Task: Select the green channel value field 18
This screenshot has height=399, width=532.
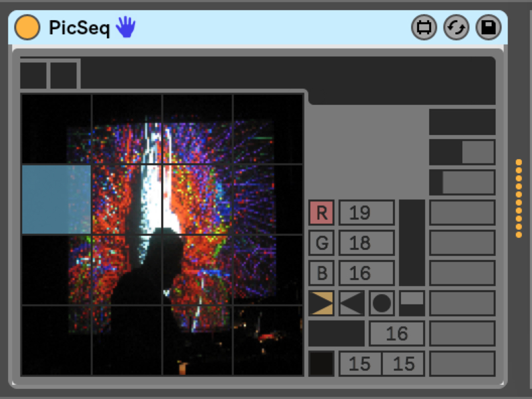Action: tap(367, 243)
